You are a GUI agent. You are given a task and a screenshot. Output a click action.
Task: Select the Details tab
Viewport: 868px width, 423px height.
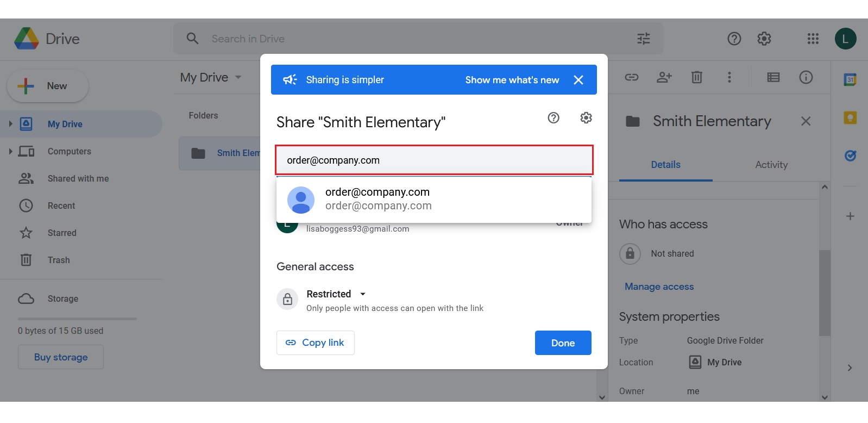coord(666,165)
